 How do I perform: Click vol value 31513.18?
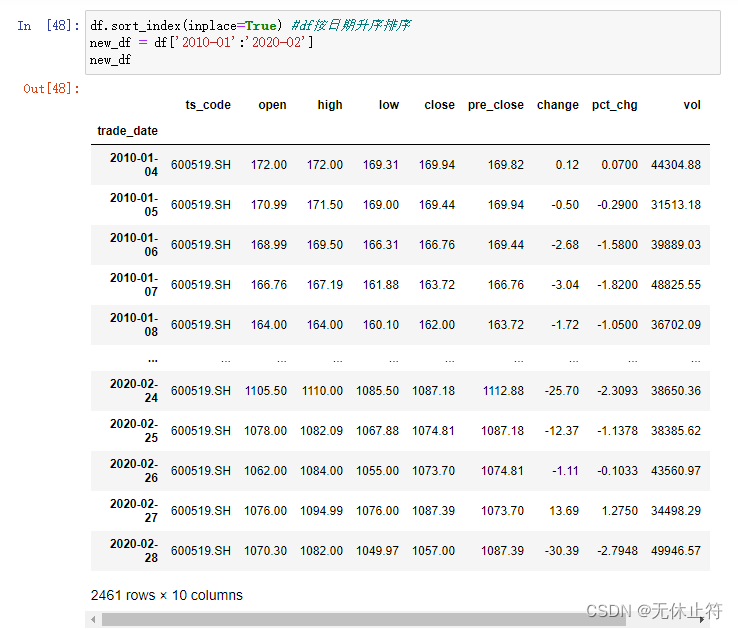[676, 205]
